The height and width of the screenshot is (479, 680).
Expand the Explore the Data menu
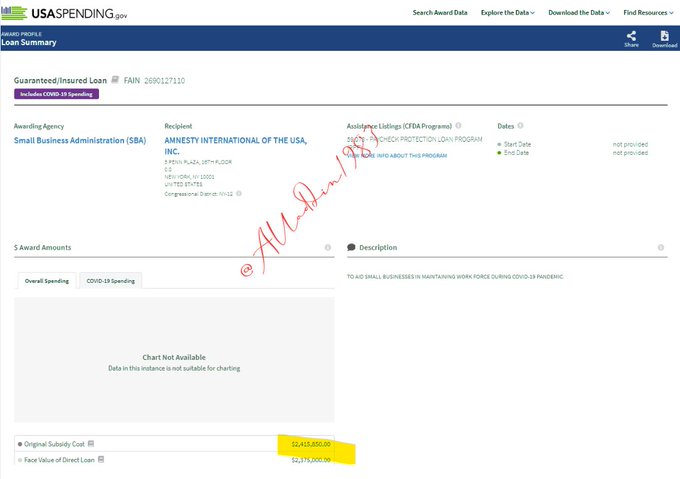507,13
